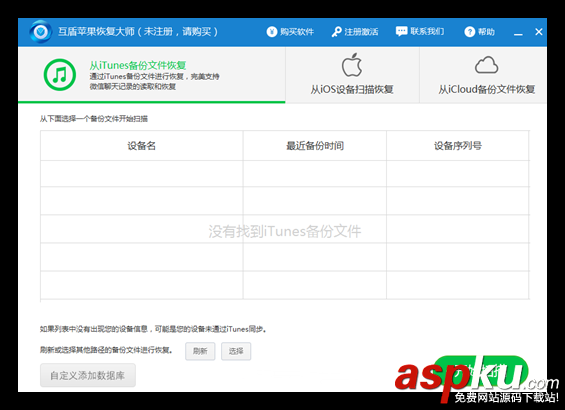This screenshot has height=410, width=565.
Task: Open 联系我们 contact option
Action: coord(427,32)
